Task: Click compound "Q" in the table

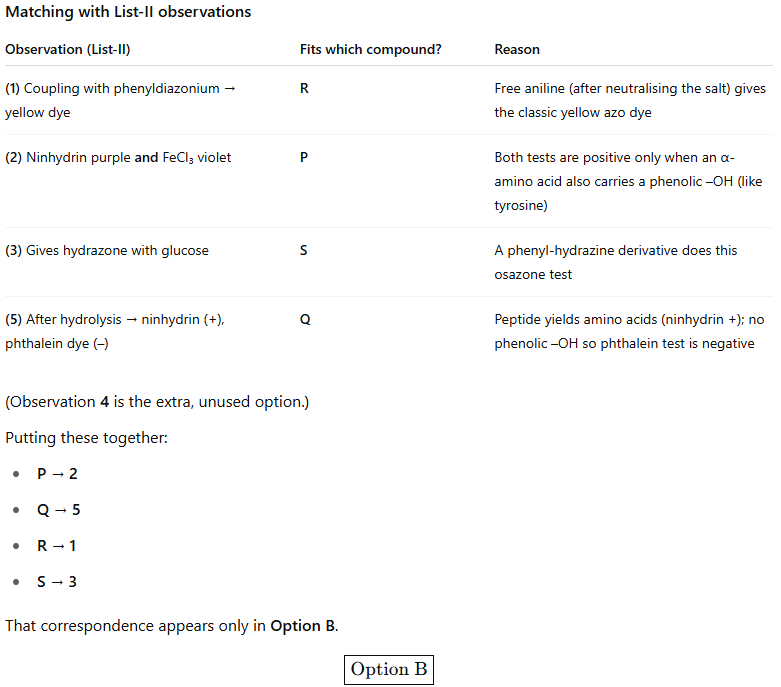Action: [x=305, y=320]
